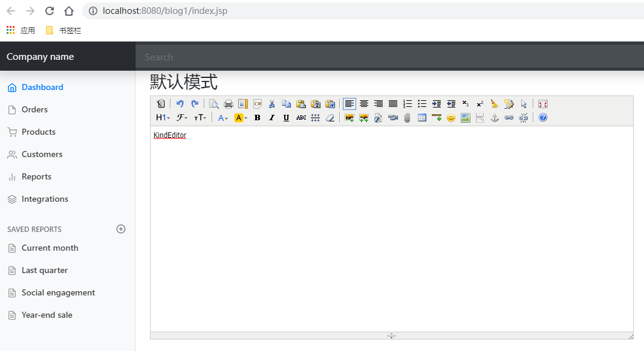Click the print icon in the editor
Viewport: 644px width, 351px height.
point(228,103)
